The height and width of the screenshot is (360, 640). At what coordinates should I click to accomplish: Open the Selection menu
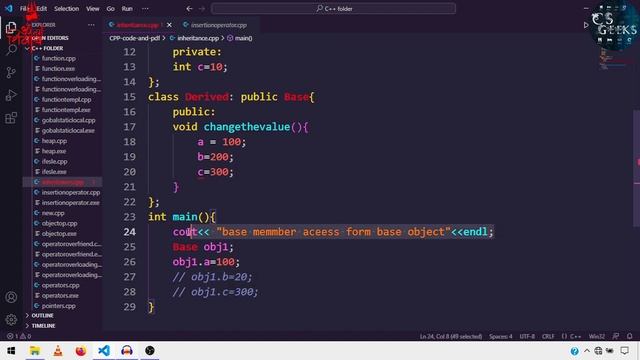(67, 9)
